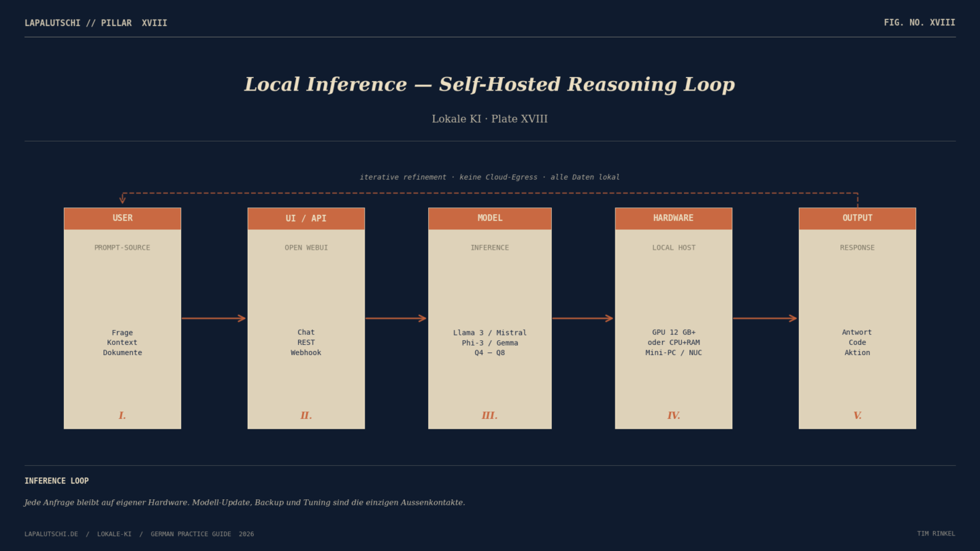Viewport: 980px width, 551px height.
Task: Click the iterative refinement caption
Action: point(490,178)
